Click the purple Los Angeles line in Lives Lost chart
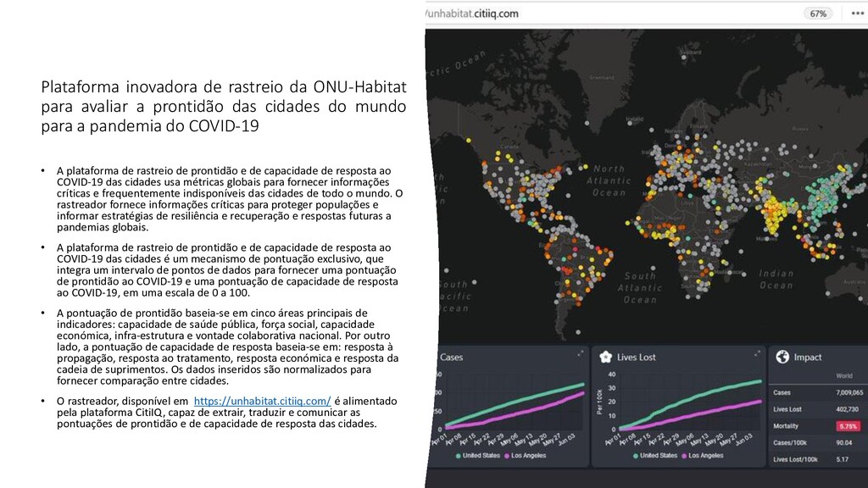Screen dimensions: 868x488 (692, 416)
